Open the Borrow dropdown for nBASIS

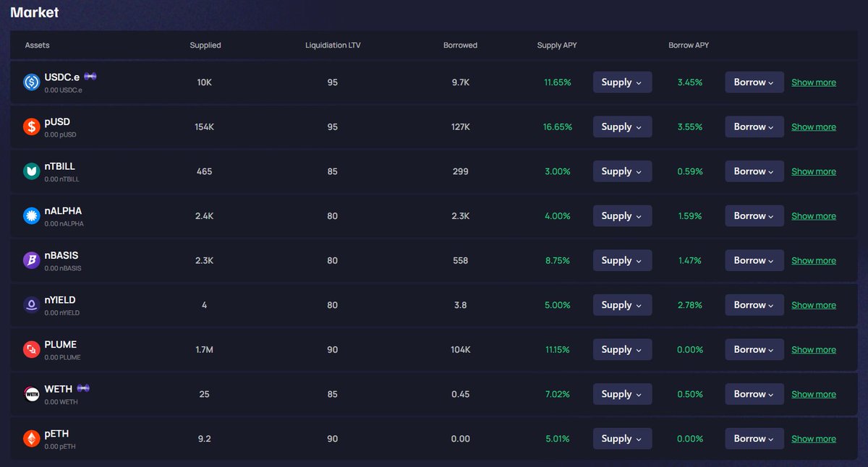pos(754,260)
